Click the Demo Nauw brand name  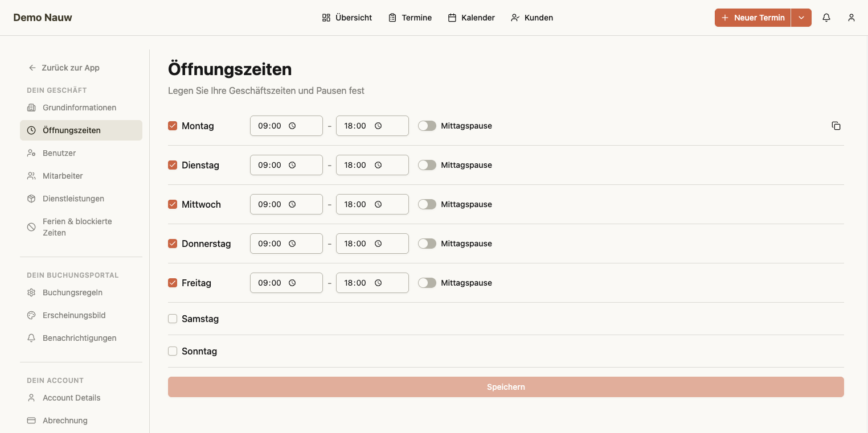[x=43, y=18]
